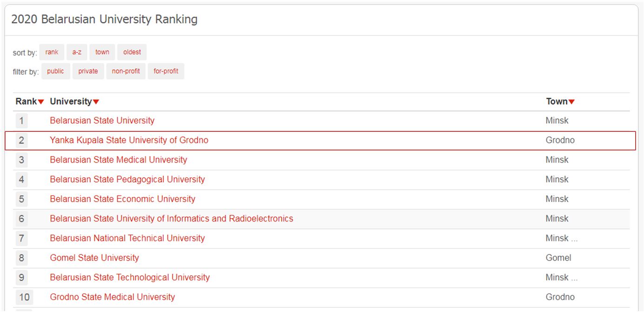Open Belarusian State Pedagogical University link
The image size is (644, 313).
click(x=127, y=179)
